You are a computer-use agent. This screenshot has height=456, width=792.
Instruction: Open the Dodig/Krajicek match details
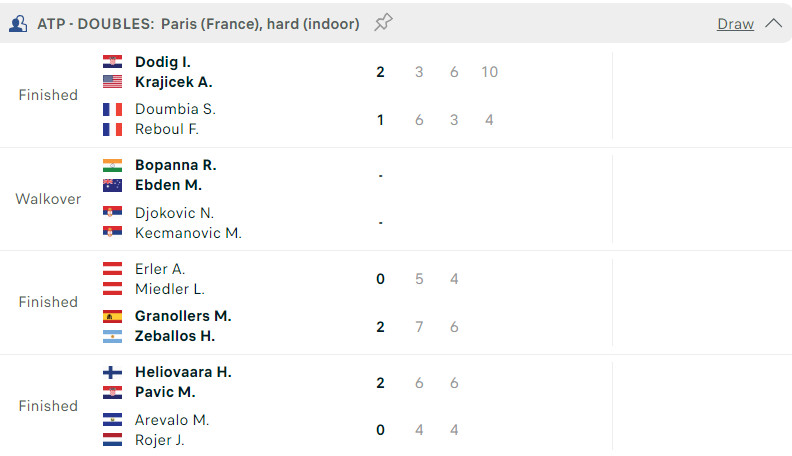click(306, 95)
